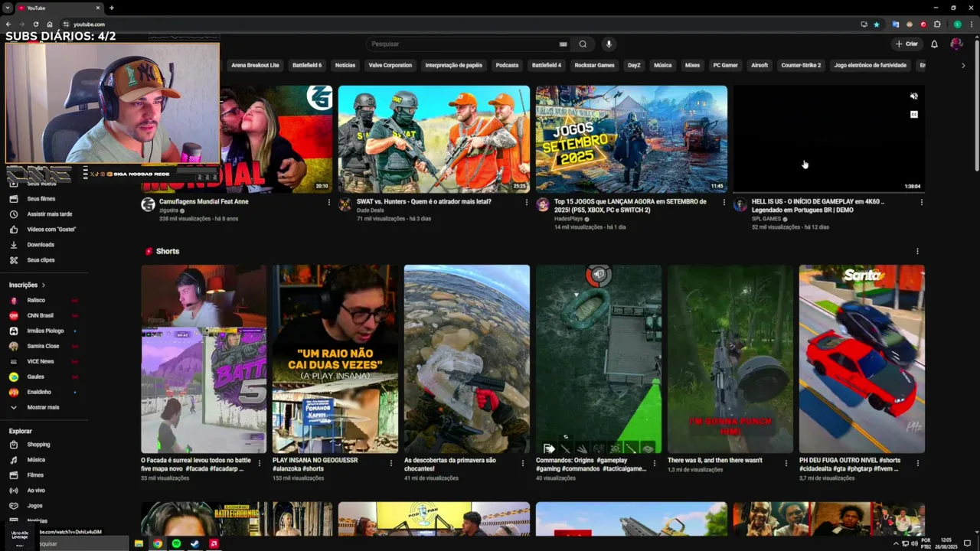Open the on-screen keyboard icon in search box

[563, 44]
